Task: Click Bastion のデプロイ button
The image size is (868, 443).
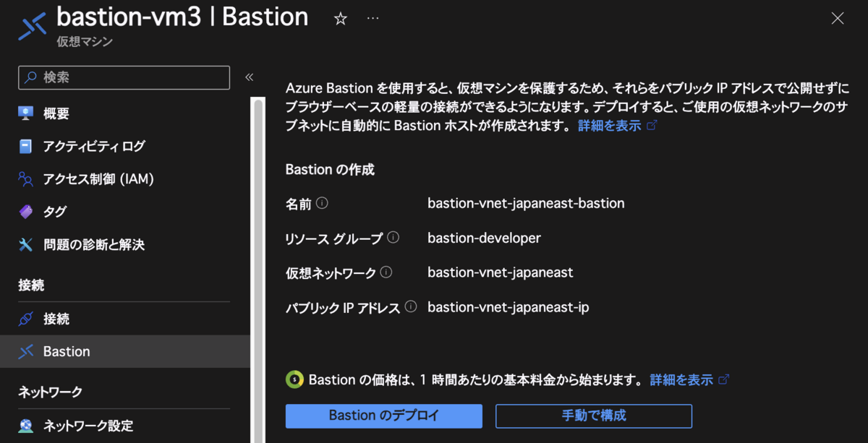Action: (384, 416)
